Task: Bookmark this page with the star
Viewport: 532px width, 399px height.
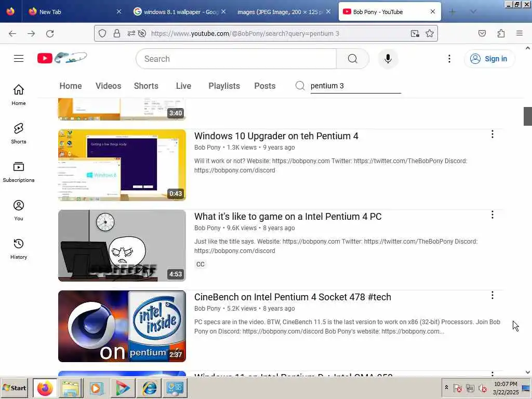Action: 430,33
